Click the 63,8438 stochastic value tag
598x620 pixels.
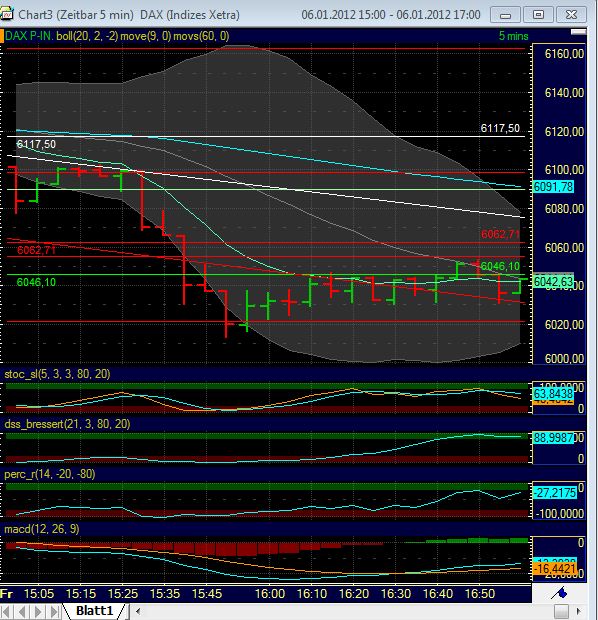(x=553, y=393)
